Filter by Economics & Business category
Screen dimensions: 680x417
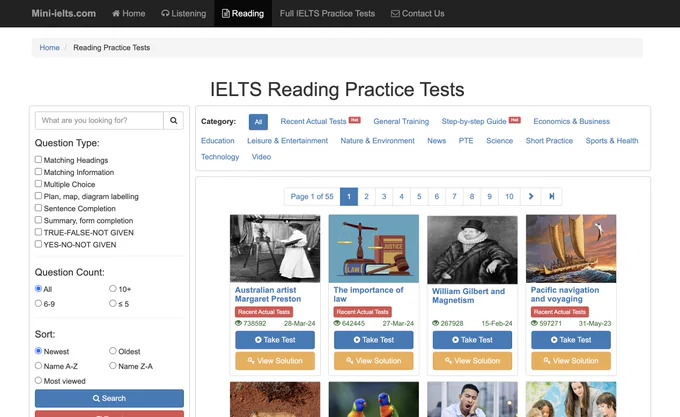tap(572, 121)
